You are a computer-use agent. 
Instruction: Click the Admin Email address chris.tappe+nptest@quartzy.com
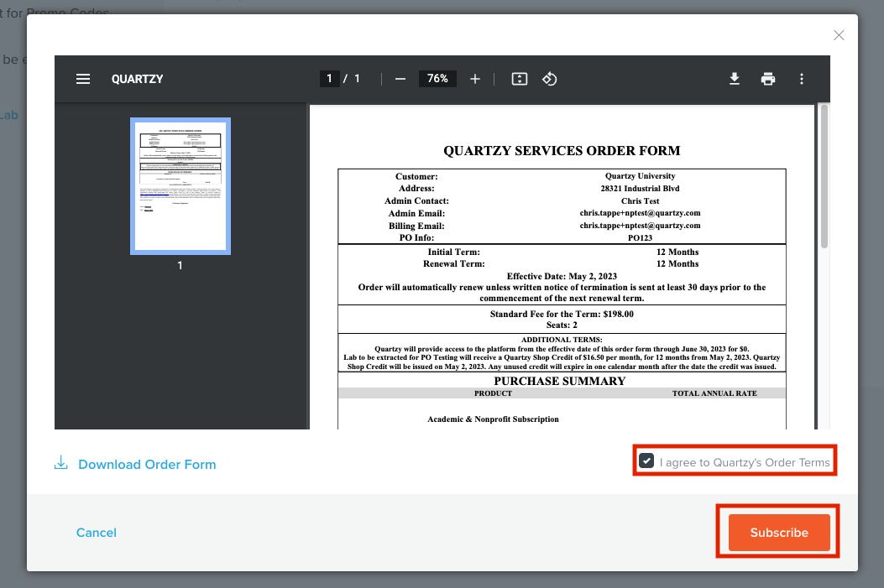point(640,213)
